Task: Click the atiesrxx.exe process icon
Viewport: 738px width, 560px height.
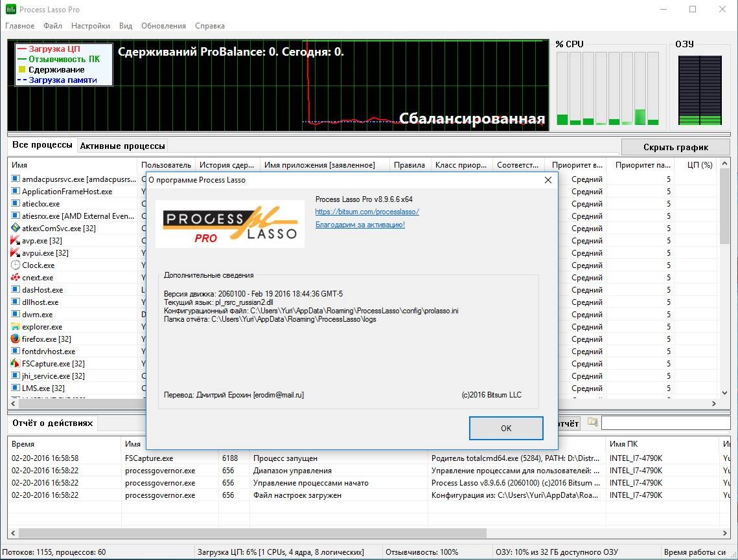Action: point(15,216)
